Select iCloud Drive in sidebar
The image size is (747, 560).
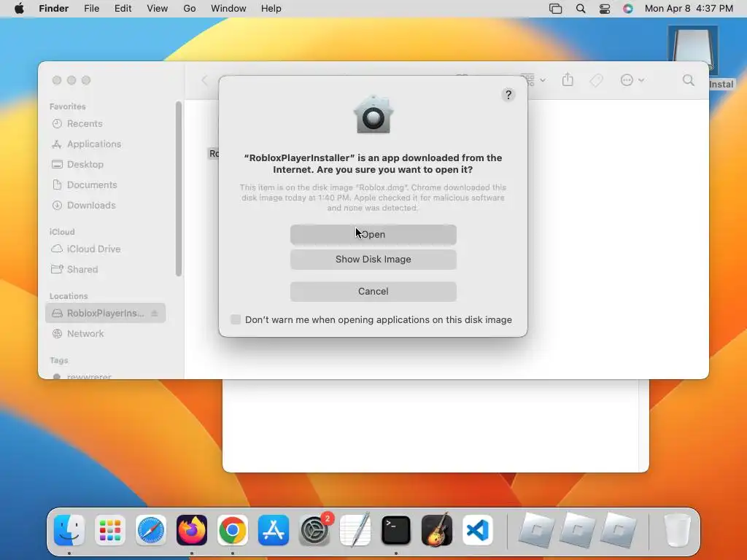pos(86,249)
